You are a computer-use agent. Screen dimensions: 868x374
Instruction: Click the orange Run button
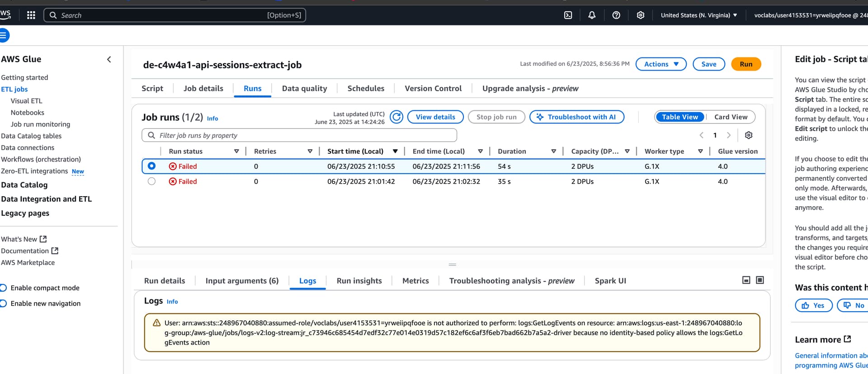[746, 64]
